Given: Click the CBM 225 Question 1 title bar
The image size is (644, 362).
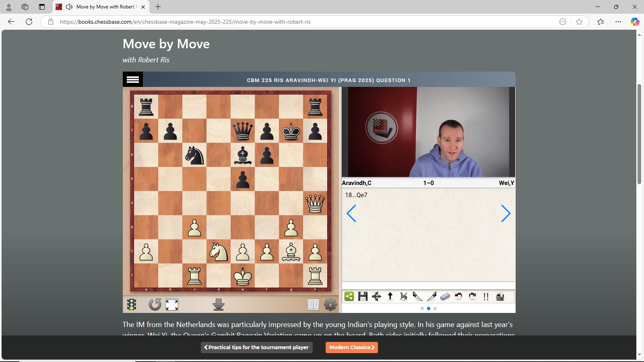Looking at the screenshot, I should point(329,80).
